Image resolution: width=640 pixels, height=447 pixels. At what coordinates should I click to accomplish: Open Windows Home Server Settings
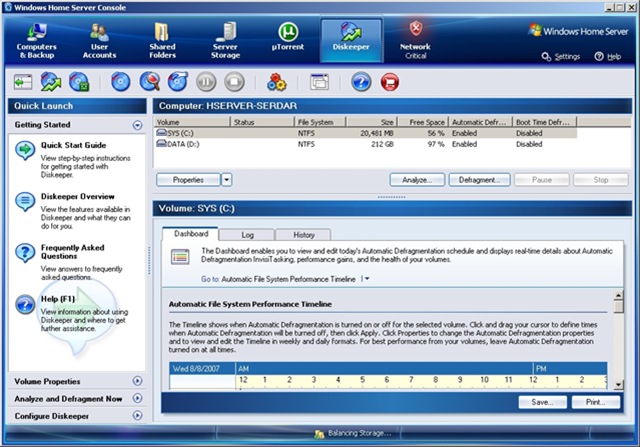561,57
